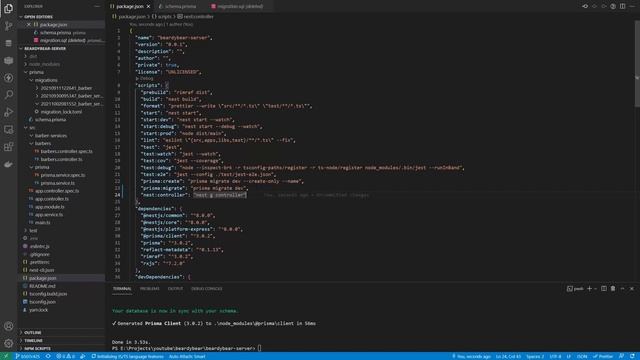
Task: Open the Search view in activity bar
Action: point(8,95)
